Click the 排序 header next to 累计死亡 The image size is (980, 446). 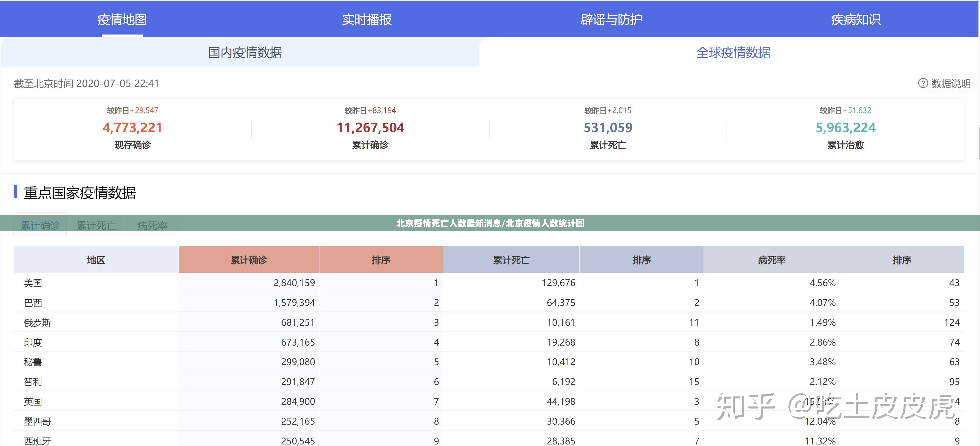tap(642, 260)
